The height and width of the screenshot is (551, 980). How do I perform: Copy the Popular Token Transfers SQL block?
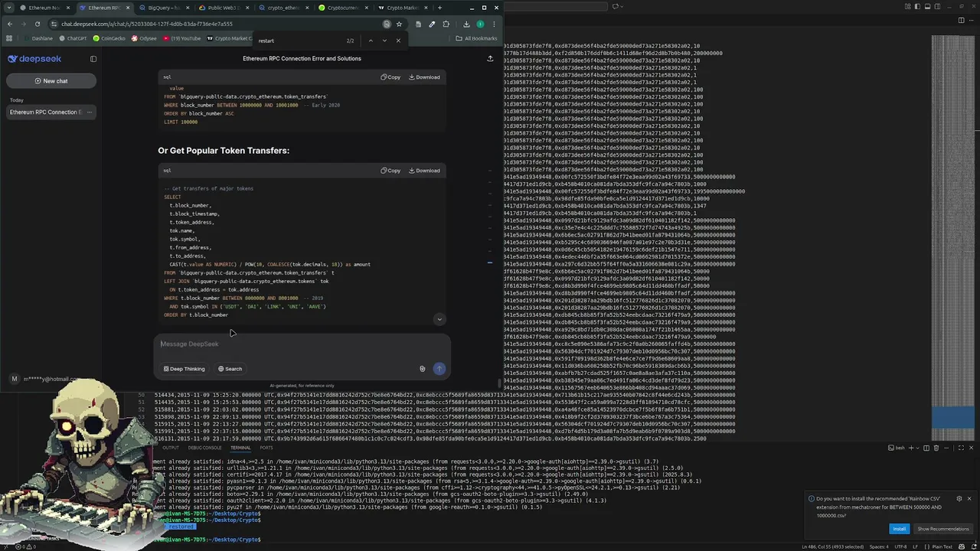(x=390, y=170)
